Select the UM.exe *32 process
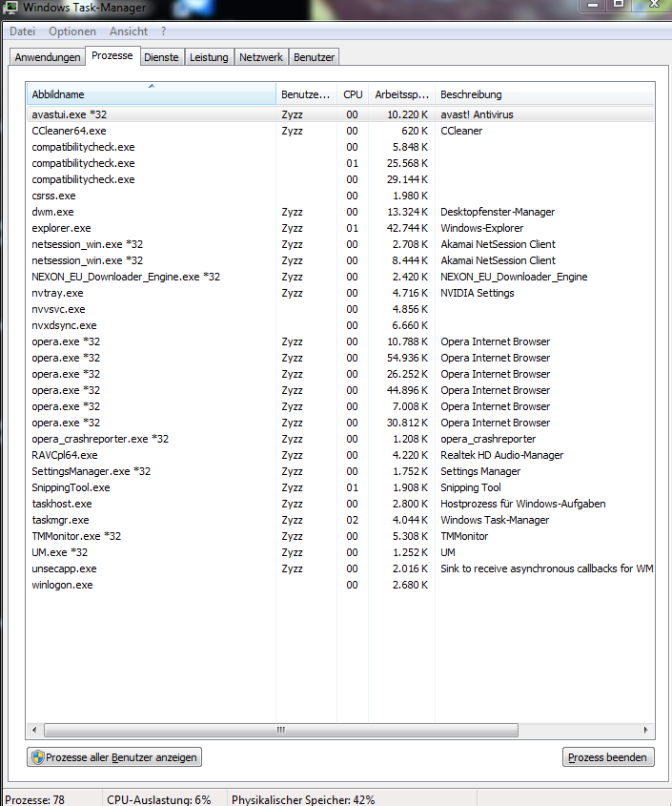The image size is (672, 806). point(340,552)
